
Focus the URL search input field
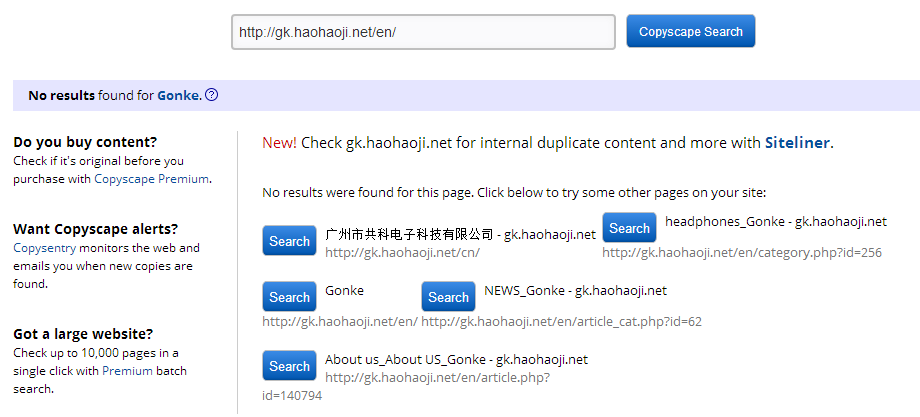423,32
